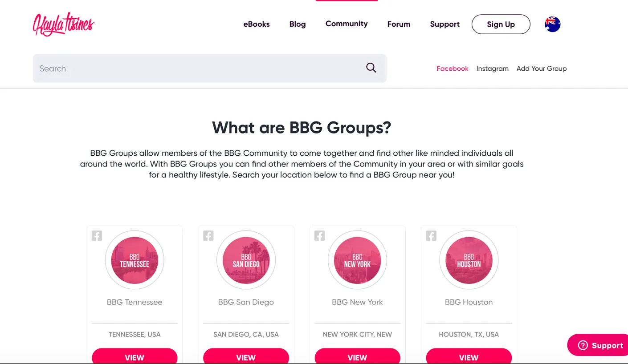
Task: Click Facebook icon on BBG Tennessee card
Action: pyautogui.click(x=97, y=236)
